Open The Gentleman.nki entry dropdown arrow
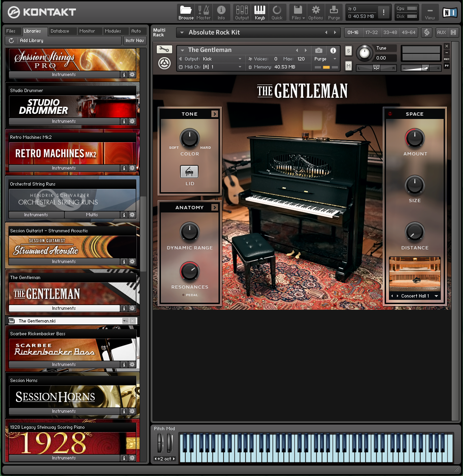 (126, 321)
